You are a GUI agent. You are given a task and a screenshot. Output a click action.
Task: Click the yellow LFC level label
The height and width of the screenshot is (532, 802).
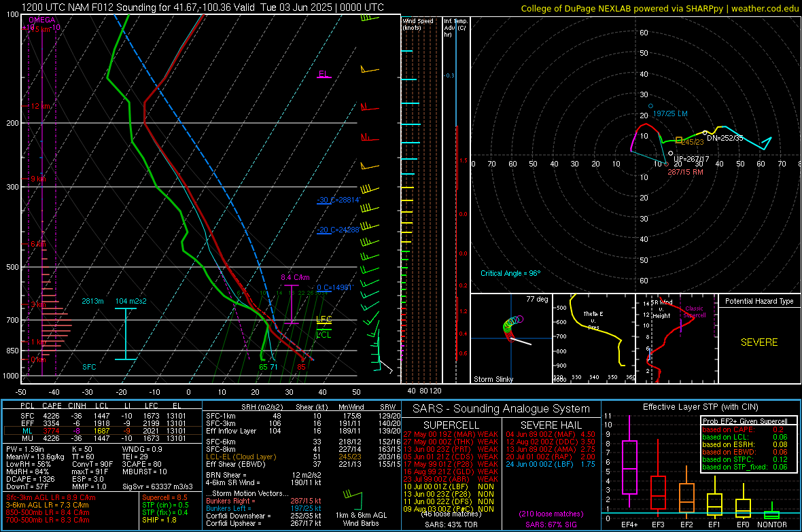coord(324,319)
